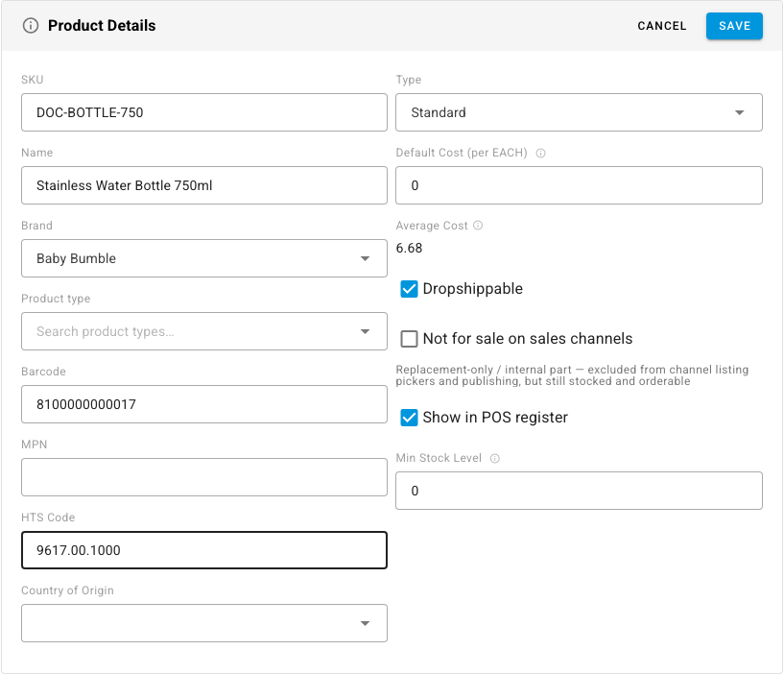Click the Show in POS register label
This screenshot has height=674, width=784.
click(495, 418)
